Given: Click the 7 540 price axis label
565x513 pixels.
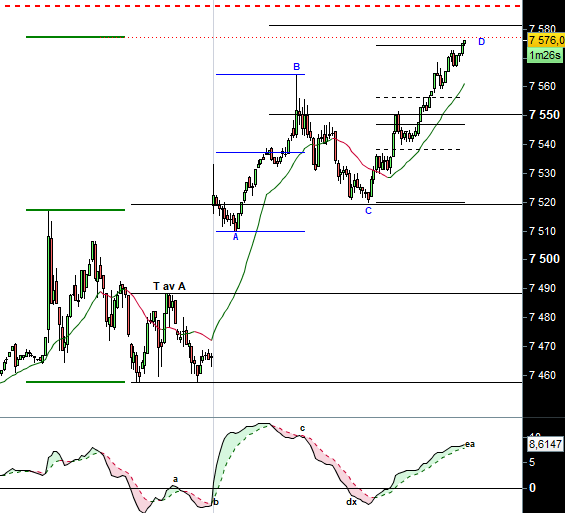Looking at the screenshot, I should tap(542, 144).
